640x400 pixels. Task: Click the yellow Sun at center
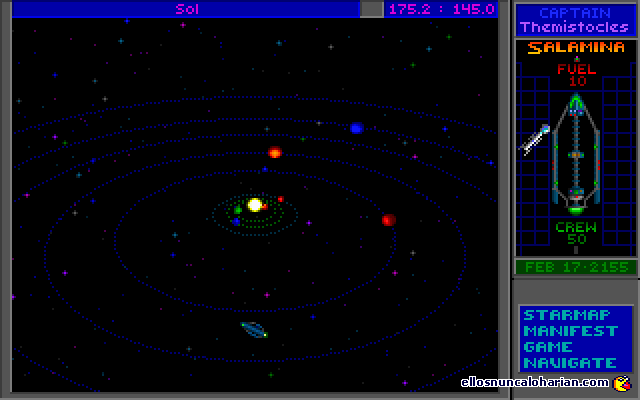255,205
